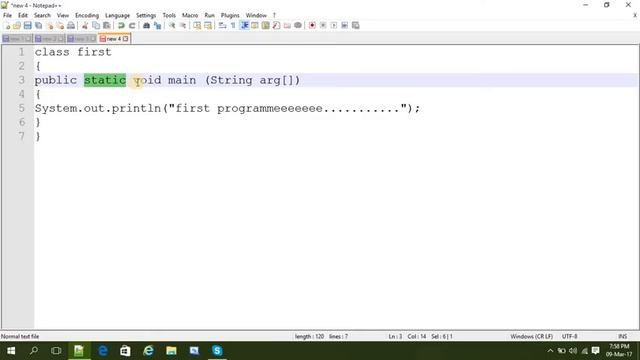
Task: Open the View menu
Action: pyautogui.click(x=62, y=16)
